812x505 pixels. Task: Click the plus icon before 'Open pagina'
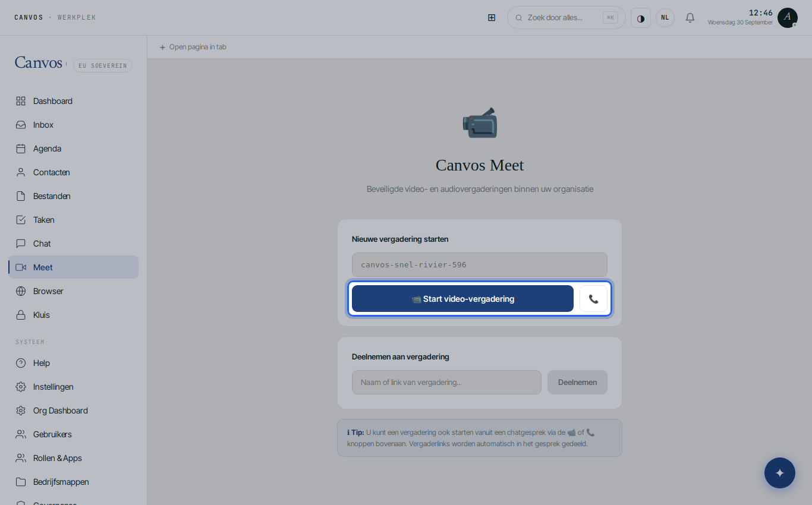pyautogui.click(x=163, y=47)
